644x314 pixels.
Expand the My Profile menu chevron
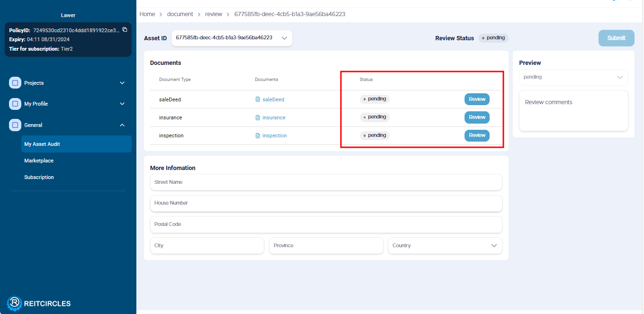tap(122, 104)
